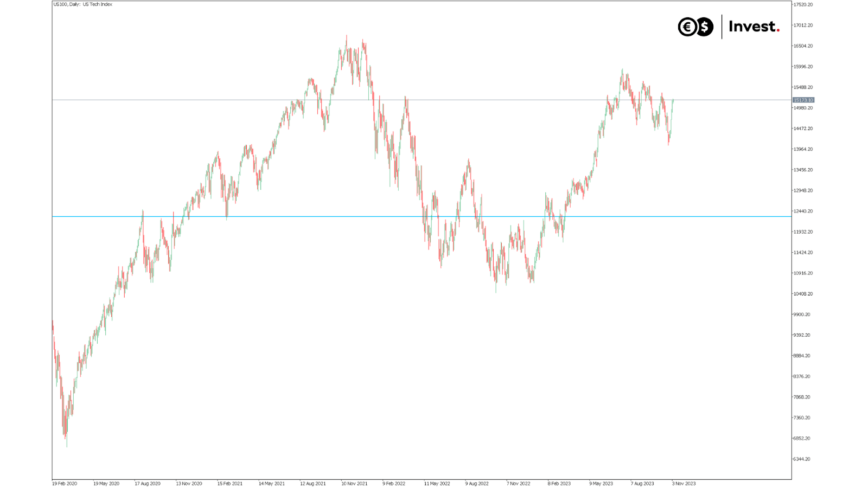This screenshot has width=868, height=488.
Task: Click the 13964.20 price axis label
Action: coord(803,149)
